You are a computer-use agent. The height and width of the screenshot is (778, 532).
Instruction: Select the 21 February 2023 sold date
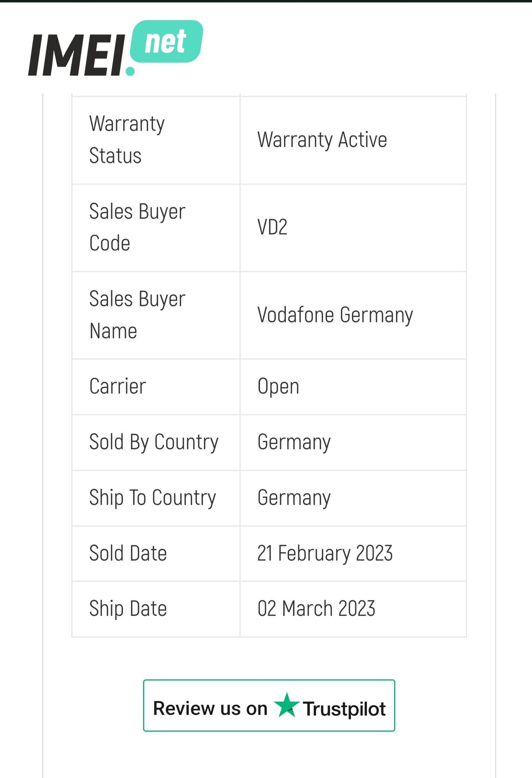click(325, 554)
